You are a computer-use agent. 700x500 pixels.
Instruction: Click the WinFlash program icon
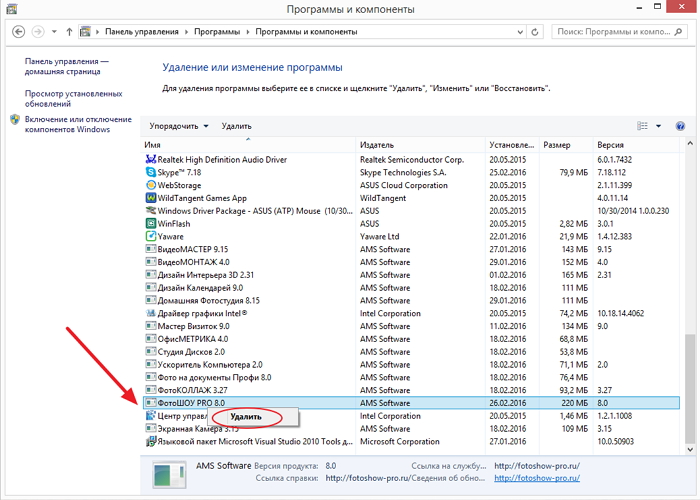tap(151, 223)
